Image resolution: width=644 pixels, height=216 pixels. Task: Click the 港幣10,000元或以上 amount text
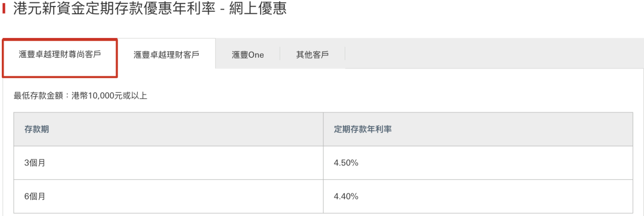click(x=109, y=96)
